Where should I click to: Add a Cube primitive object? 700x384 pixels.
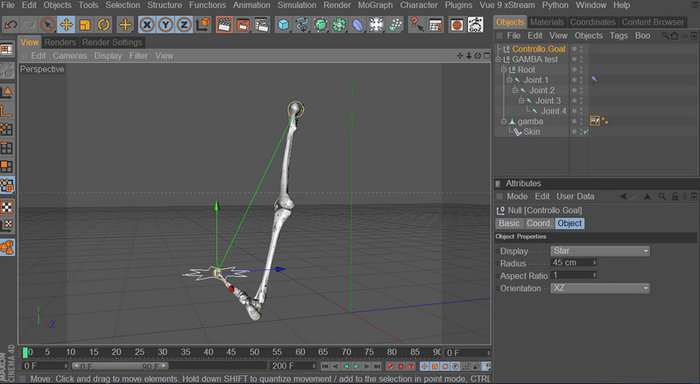click(x=283, y=25)
